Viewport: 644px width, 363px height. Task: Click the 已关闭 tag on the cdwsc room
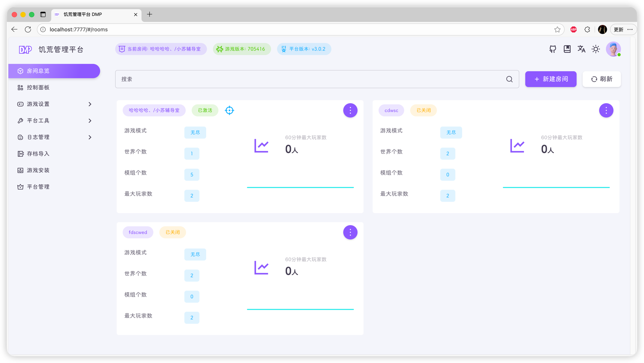click(x=423, y=110)
